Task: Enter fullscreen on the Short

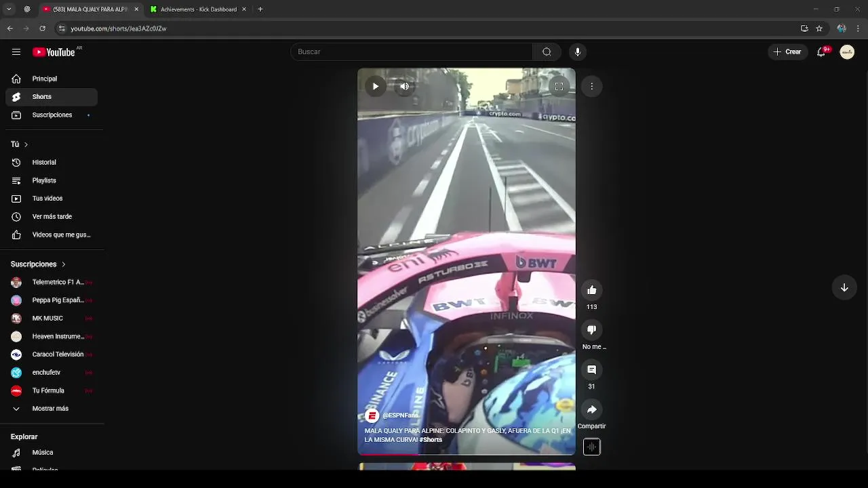Action: click(559, 86)
